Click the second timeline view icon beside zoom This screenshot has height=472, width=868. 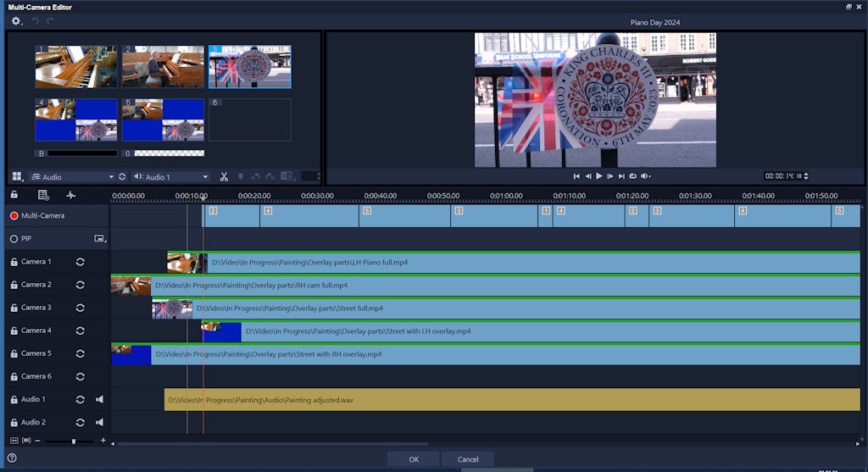[26, 441]
